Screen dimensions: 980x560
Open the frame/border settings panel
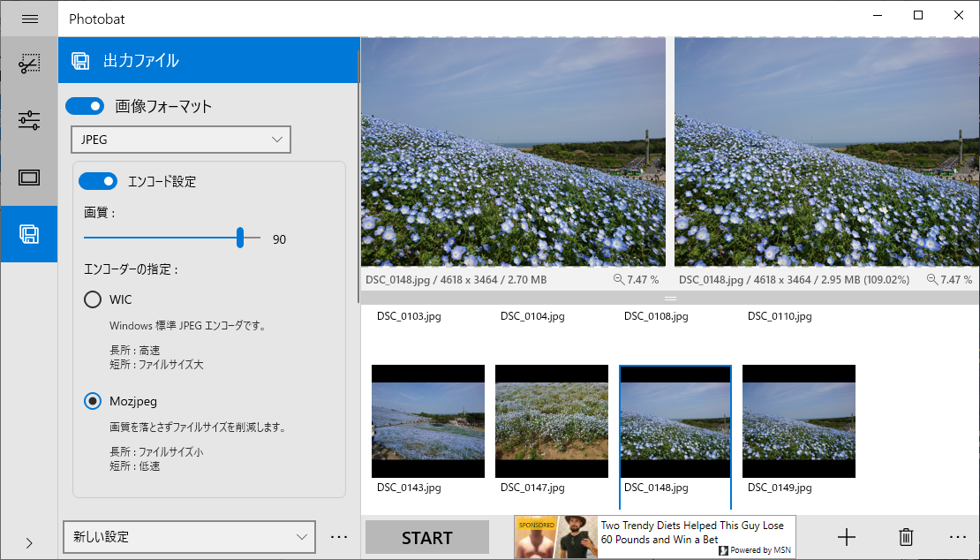(x=29, y=178)
